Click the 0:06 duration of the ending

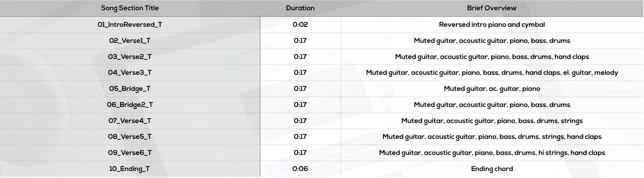point(300,169)
